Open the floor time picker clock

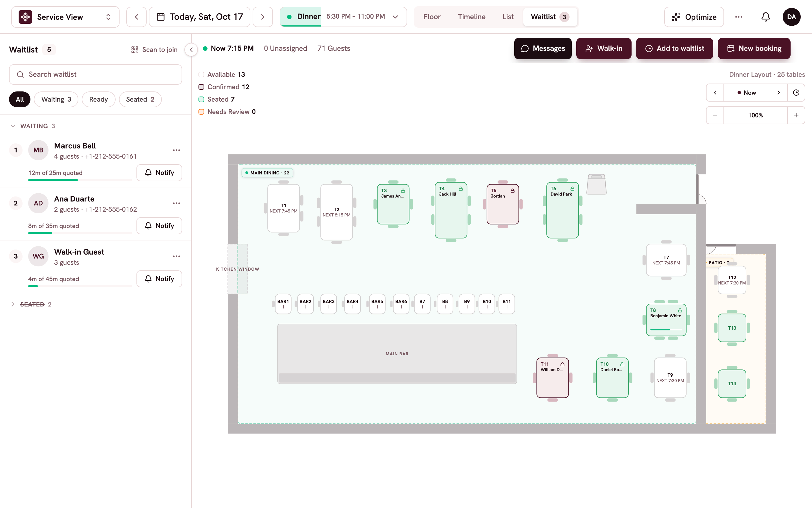pos(796,93)
